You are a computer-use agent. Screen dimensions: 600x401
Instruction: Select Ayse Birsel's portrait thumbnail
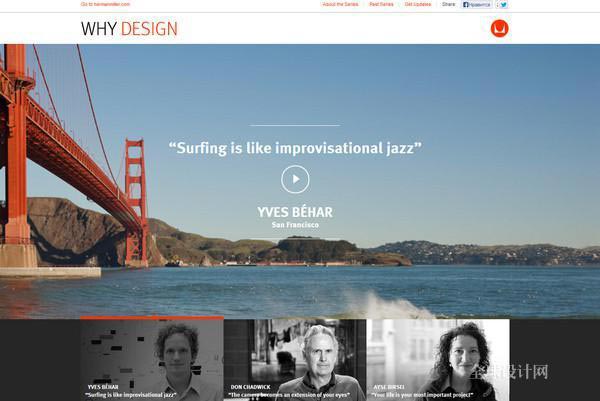click(x=438, y=360)
